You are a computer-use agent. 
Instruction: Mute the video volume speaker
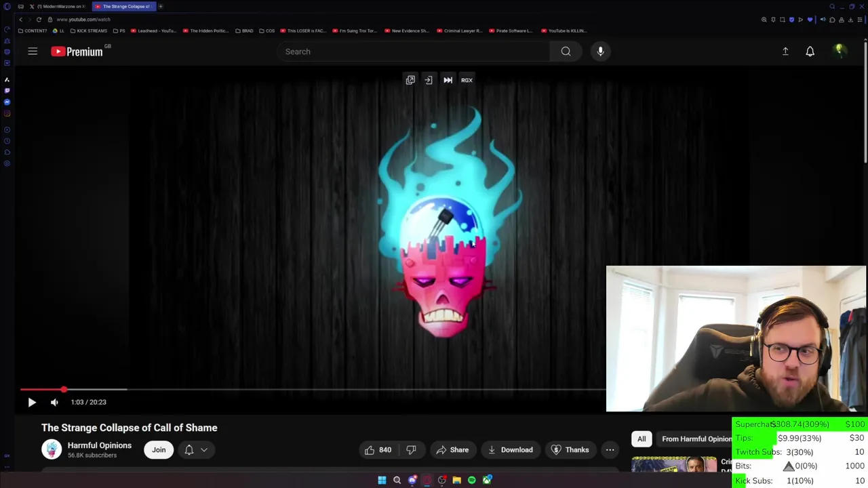pos(54,402)
